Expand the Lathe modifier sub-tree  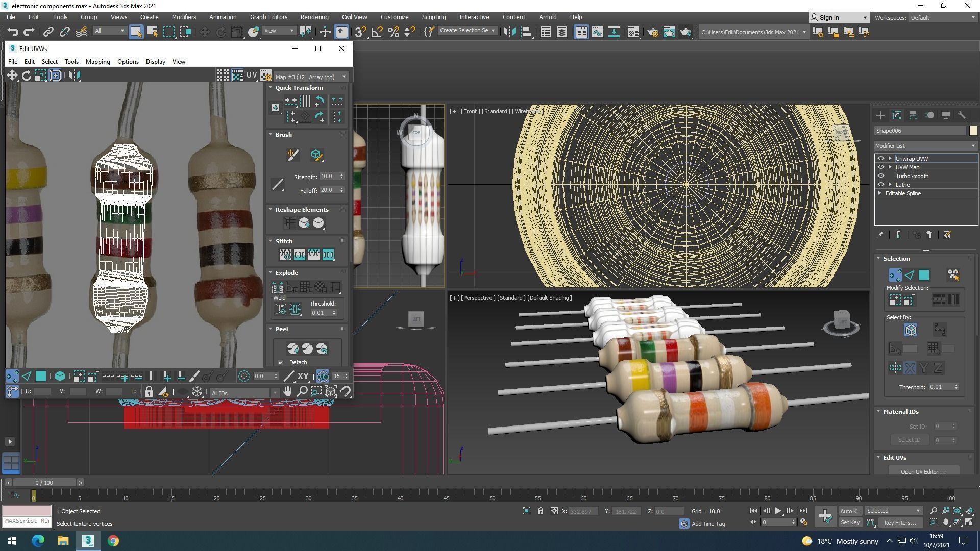(890, 185)
